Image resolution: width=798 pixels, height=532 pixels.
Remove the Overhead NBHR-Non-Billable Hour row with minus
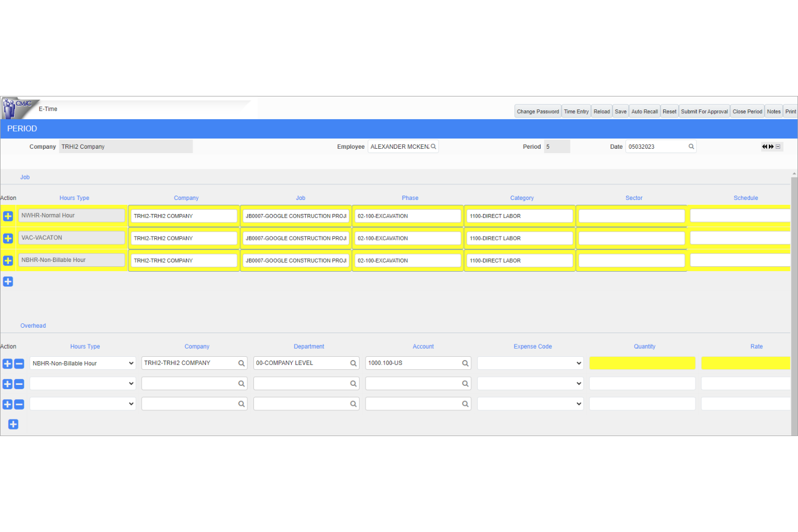coord(19,364)
